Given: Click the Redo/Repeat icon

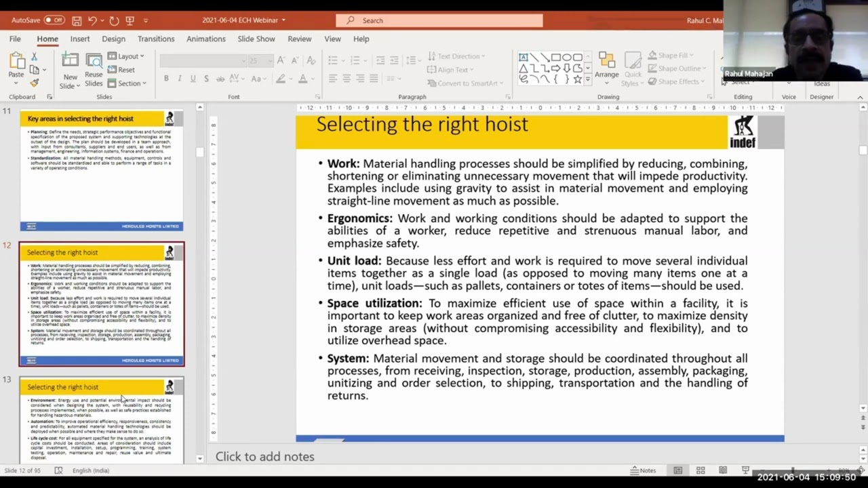Looking at the screenshot, I should (x=114, y=20).
